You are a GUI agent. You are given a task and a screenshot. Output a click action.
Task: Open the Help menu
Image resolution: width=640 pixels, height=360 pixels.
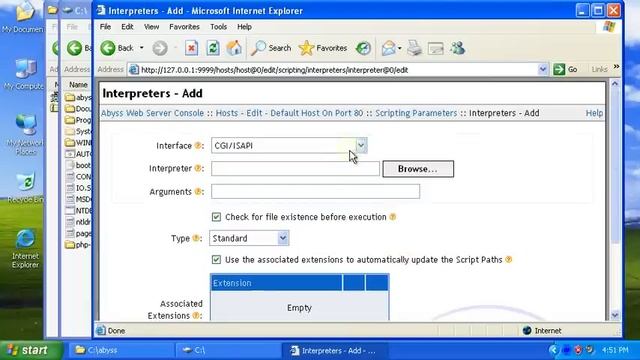[244, 27]
